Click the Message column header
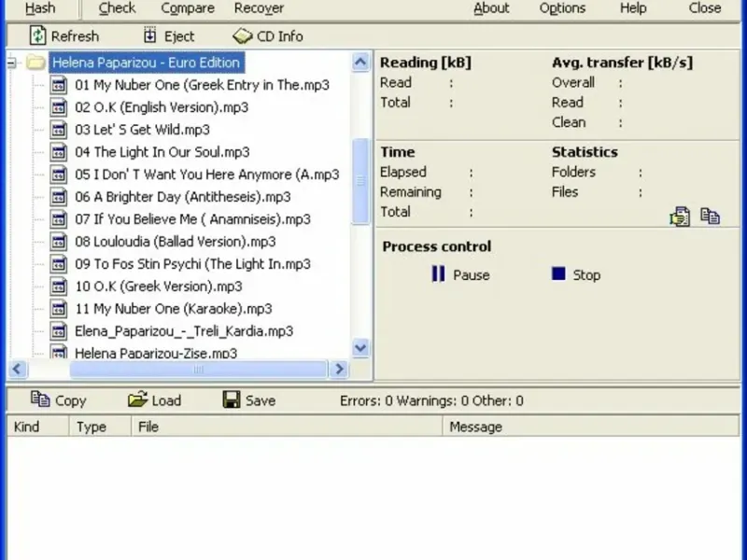 (x=591, y=427)
